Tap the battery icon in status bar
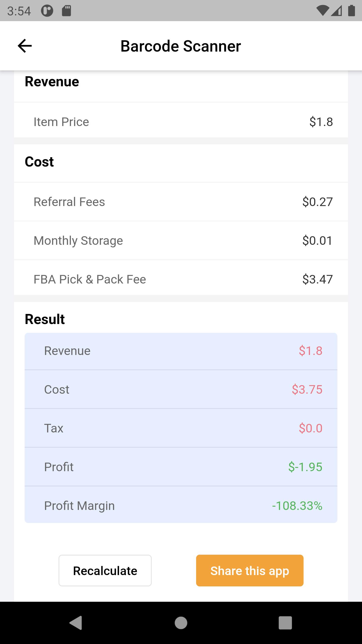 tap(351, 11)
